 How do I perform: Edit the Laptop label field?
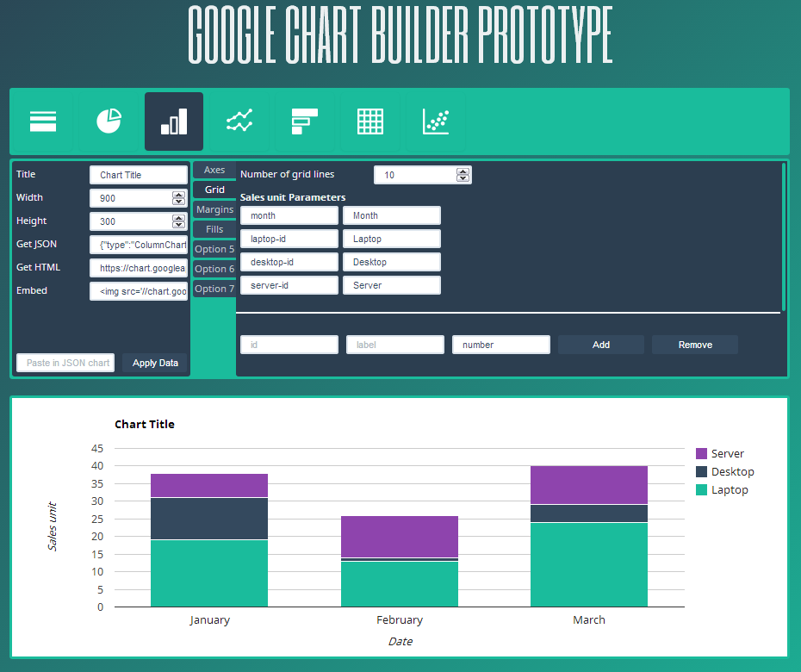[x=391, y=239]
